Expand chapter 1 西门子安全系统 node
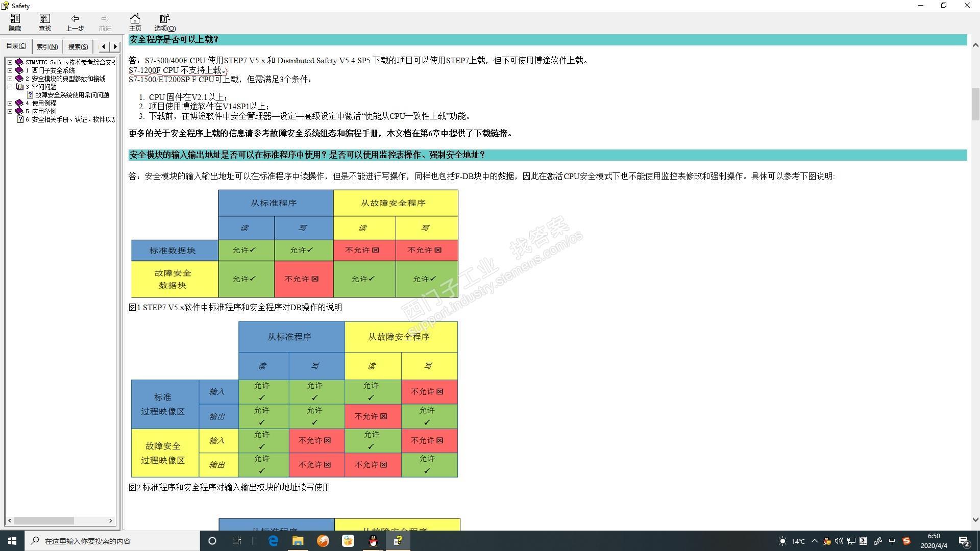The width and height of the screenshot is (980, 551). pyautogui.click(x=10, y=70)
